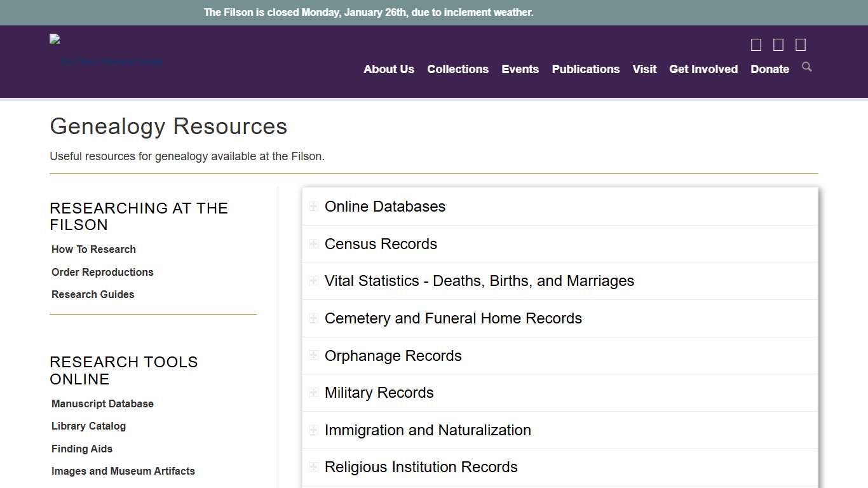Click the Donate link
The width and height of the screenshot is (868, 488).
(770, 69)
